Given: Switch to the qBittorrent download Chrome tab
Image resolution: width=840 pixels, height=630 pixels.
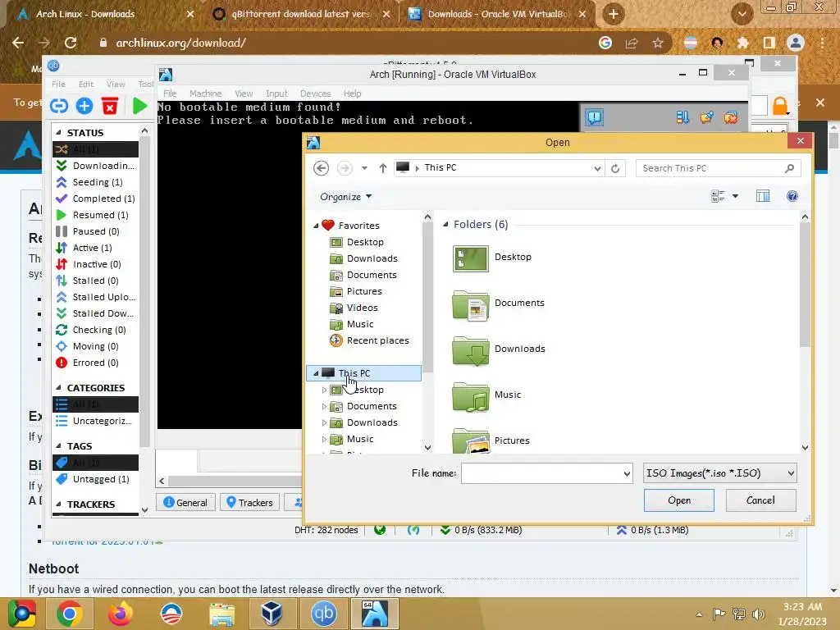Looking at the screenshot, I should point(300,14).
